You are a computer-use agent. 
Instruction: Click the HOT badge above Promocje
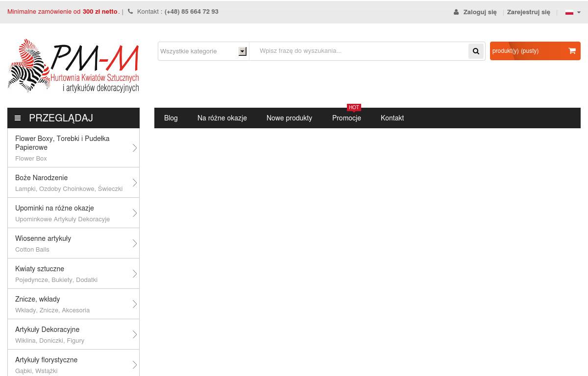(354, 107)
